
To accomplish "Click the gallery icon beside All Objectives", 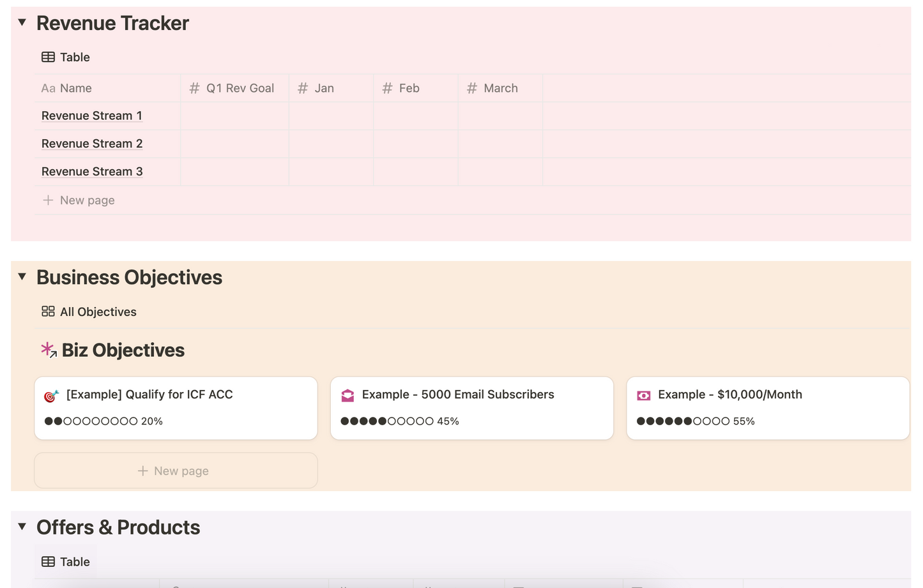I will 47,312.
